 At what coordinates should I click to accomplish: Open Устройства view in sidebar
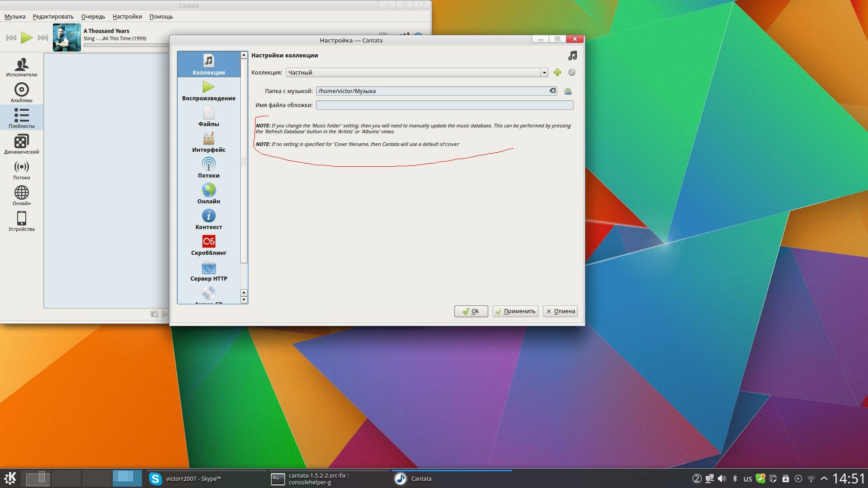21,221
